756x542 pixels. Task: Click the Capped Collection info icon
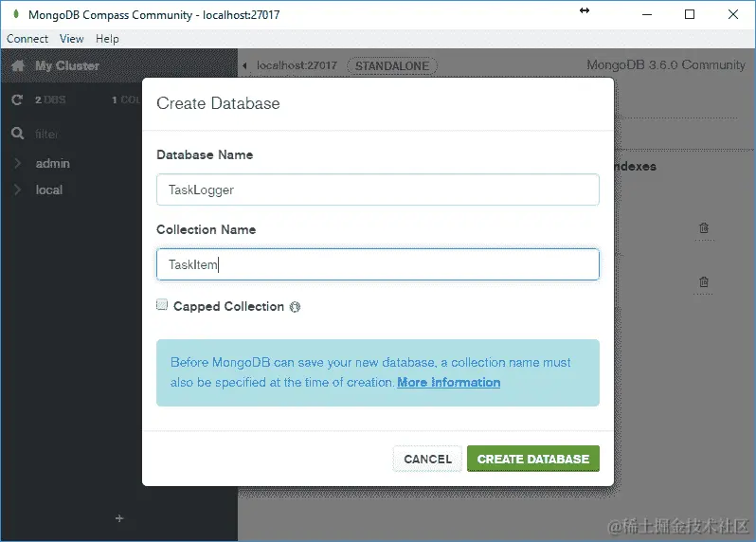295,307
